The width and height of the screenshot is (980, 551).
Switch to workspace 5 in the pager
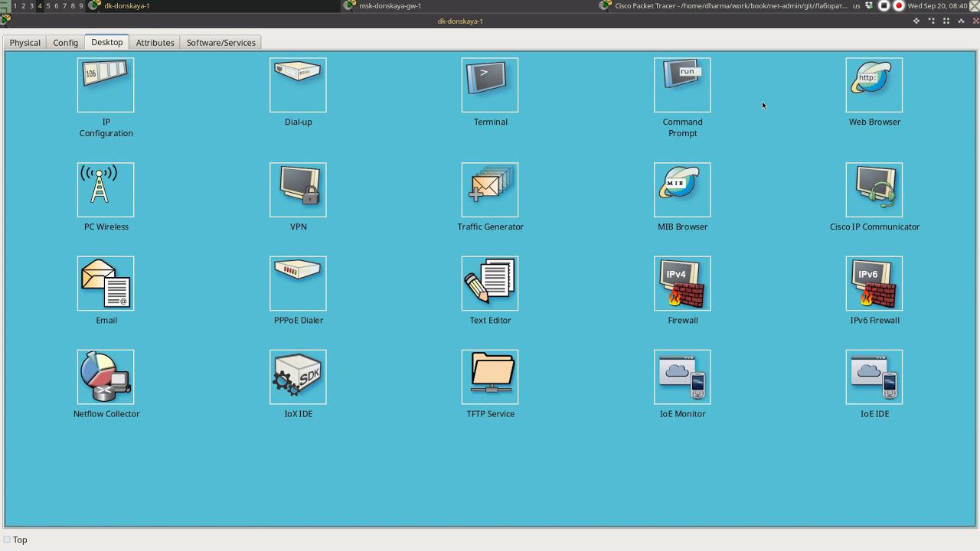pos(47,5)
